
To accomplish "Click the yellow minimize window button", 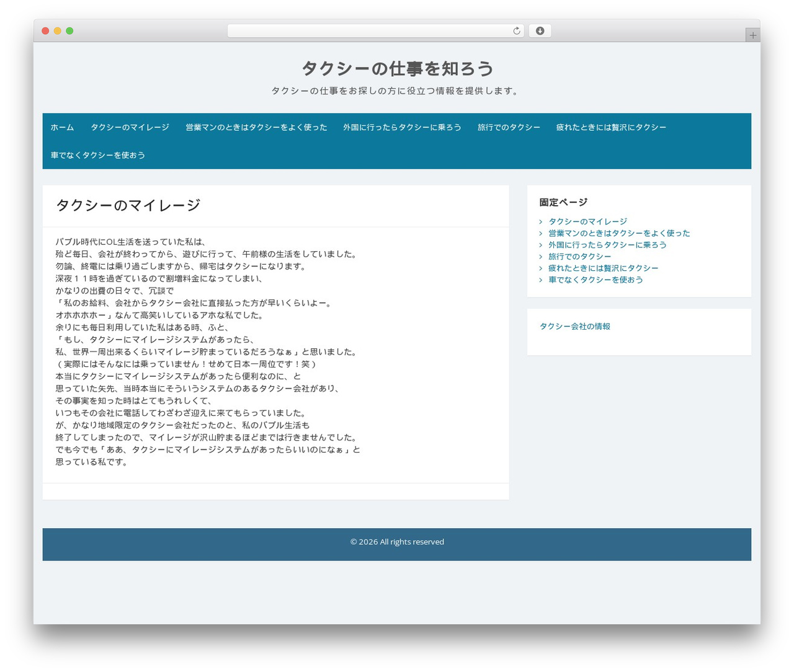I will (58, 31).
